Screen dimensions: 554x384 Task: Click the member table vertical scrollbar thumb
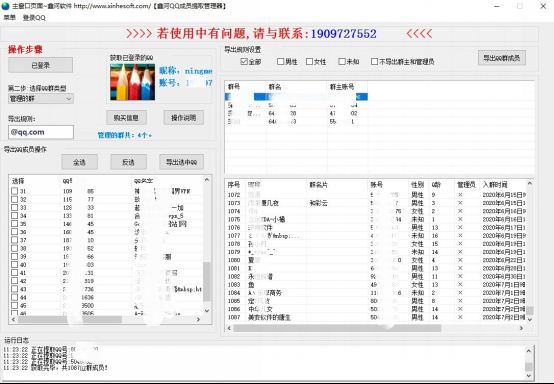click(x=529, y=311)
